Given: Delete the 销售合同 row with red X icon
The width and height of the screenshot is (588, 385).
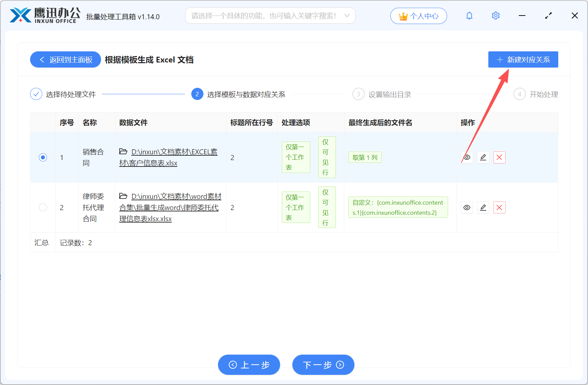Looking at the screenshot, I should [499, 157].
